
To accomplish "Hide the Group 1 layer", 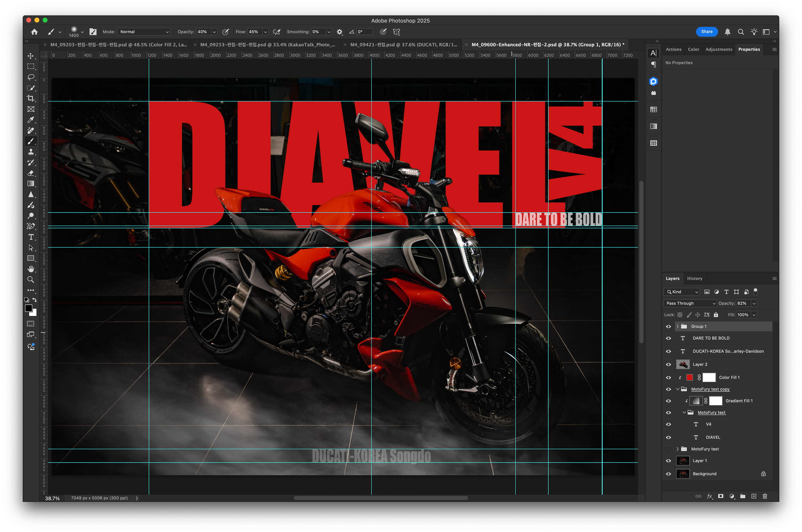I will point(669,326).
